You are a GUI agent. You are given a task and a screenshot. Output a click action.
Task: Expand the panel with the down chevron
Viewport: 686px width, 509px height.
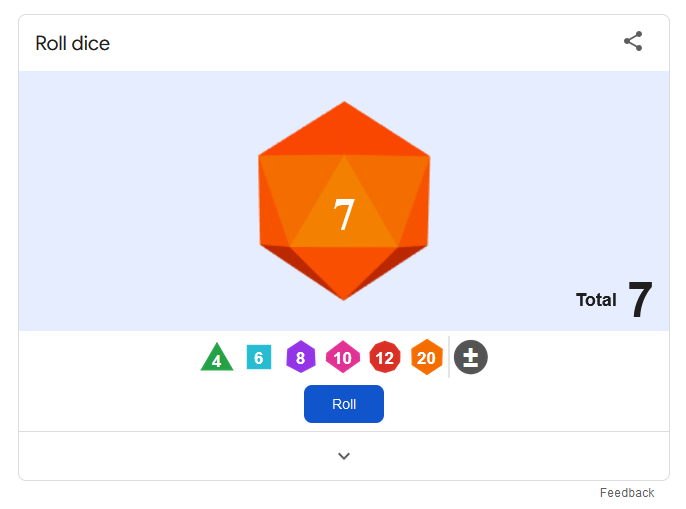pyautogui.click(x=344, y=456)
